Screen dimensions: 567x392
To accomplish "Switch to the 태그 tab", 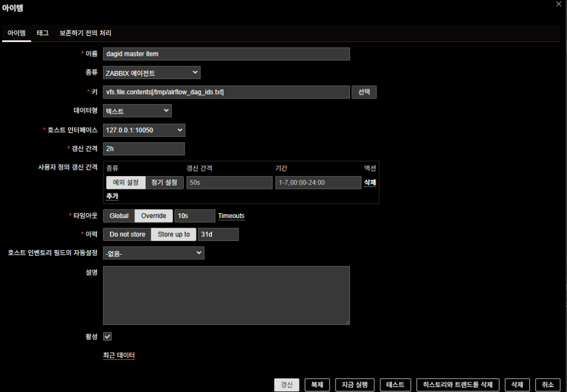I will [43, 33].
